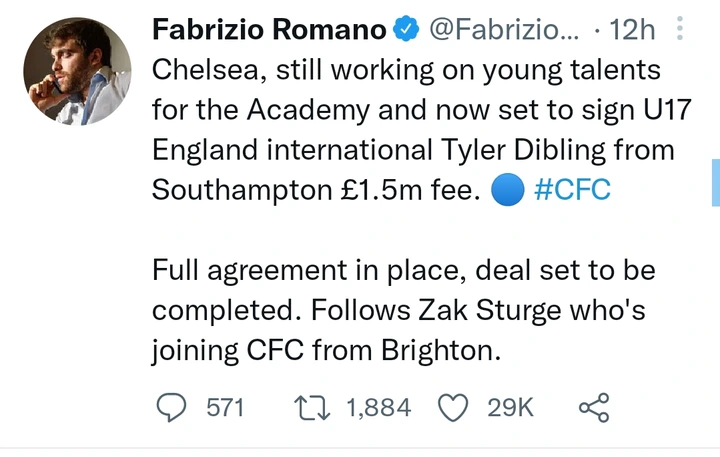Image resolution: width=720 pixels, height=457 pixels.
Task: Like the tweet with the heart icon
Action: [x=455, y=408]
